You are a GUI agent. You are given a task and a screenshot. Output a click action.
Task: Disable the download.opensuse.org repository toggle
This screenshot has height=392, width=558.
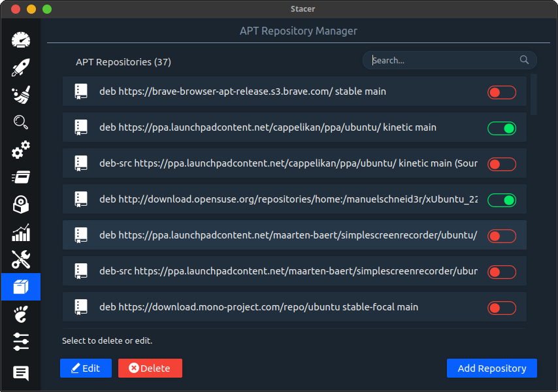click(501, 200)
